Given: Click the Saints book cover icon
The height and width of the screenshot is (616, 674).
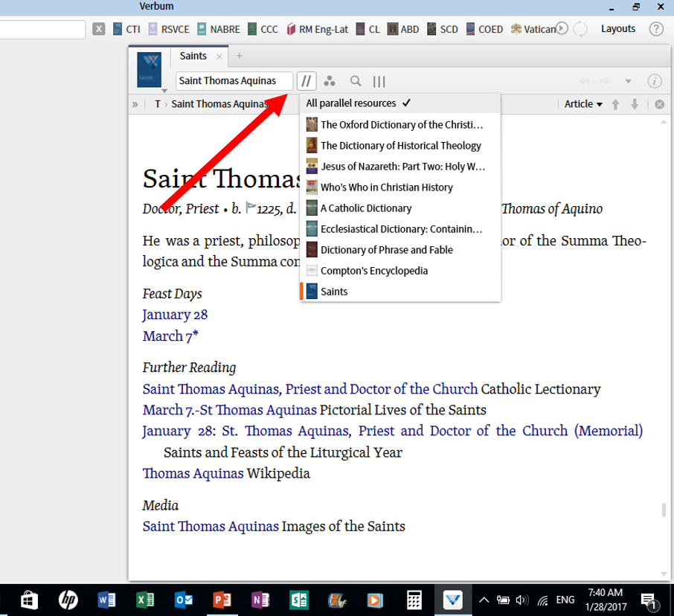Looking at the screenshot, I should pos(149,70).
